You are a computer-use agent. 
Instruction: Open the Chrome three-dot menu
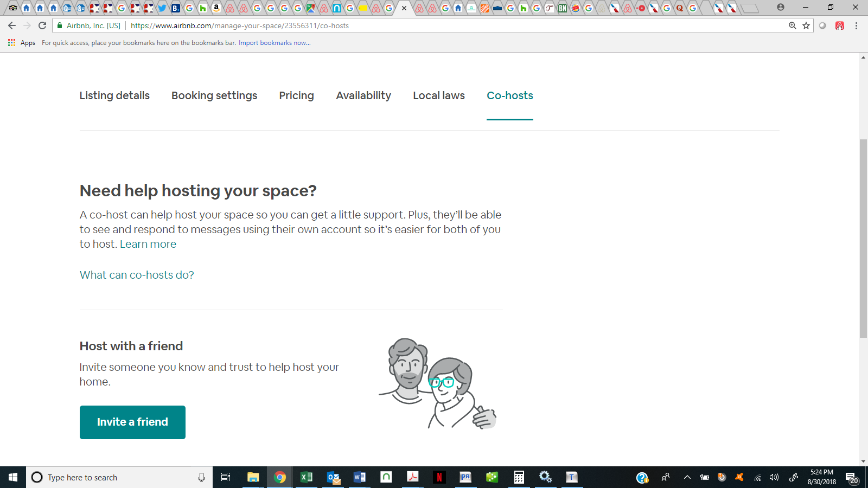[857, 25]
